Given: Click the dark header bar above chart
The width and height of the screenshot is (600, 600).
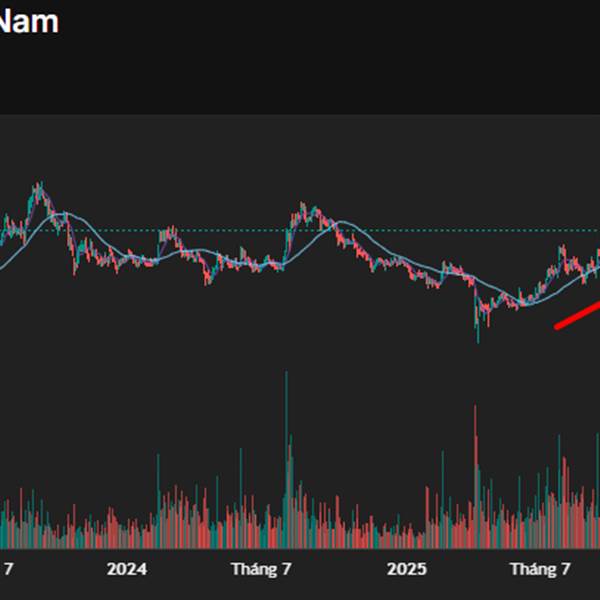Looking at the screenshot, I should coord(300,80).
